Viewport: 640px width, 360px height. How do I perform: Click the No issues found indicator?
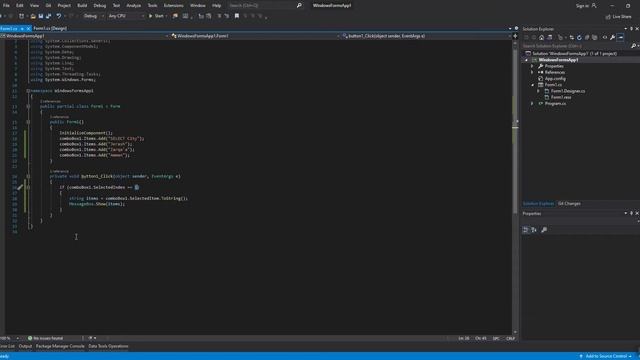[x=46, y=338]
